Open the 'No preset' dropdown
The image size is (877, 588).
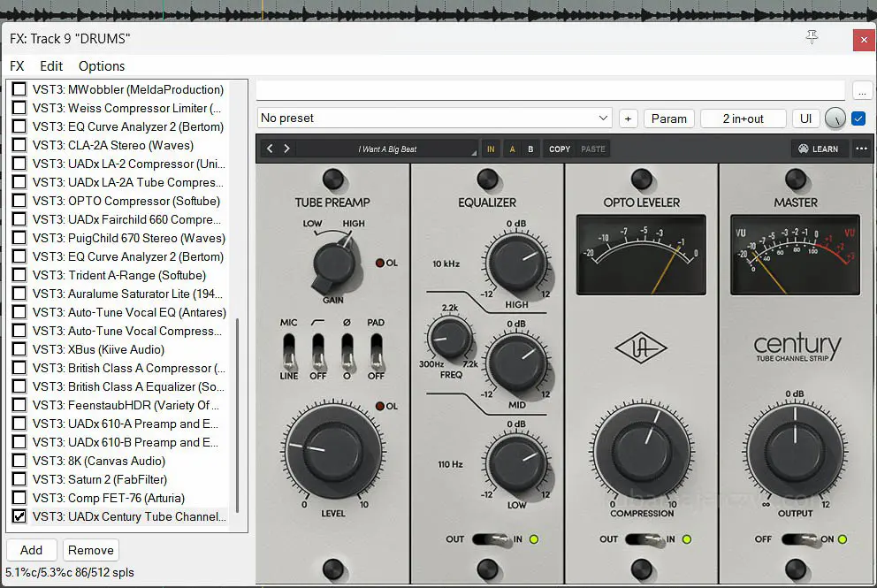[434, 118]
